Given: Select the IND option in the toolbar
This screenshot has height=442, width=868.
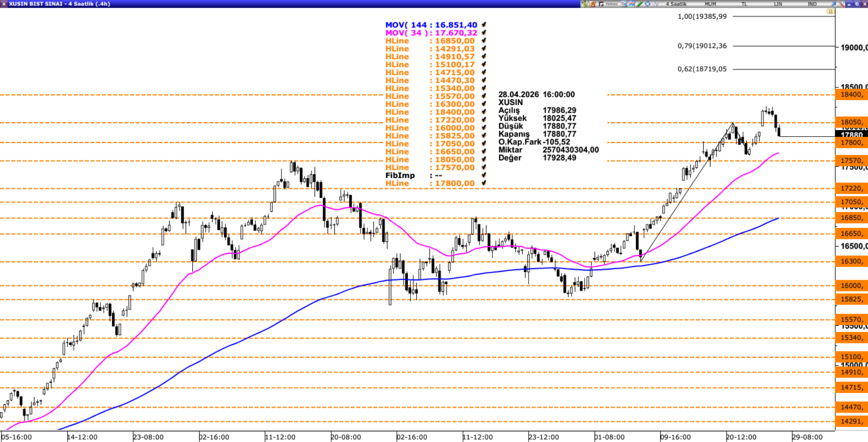Looking at the screenshot, I should 812,4.
